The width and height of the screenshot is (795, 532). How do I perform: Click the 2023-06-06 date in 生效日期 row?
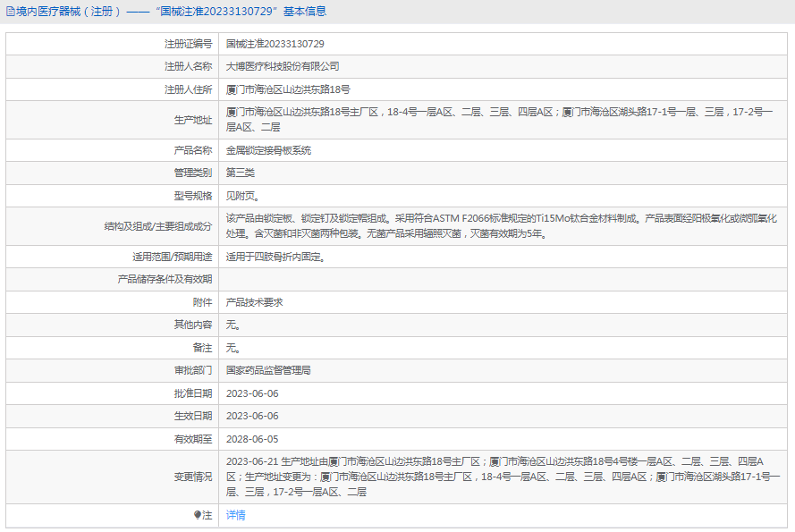point(252,417)
